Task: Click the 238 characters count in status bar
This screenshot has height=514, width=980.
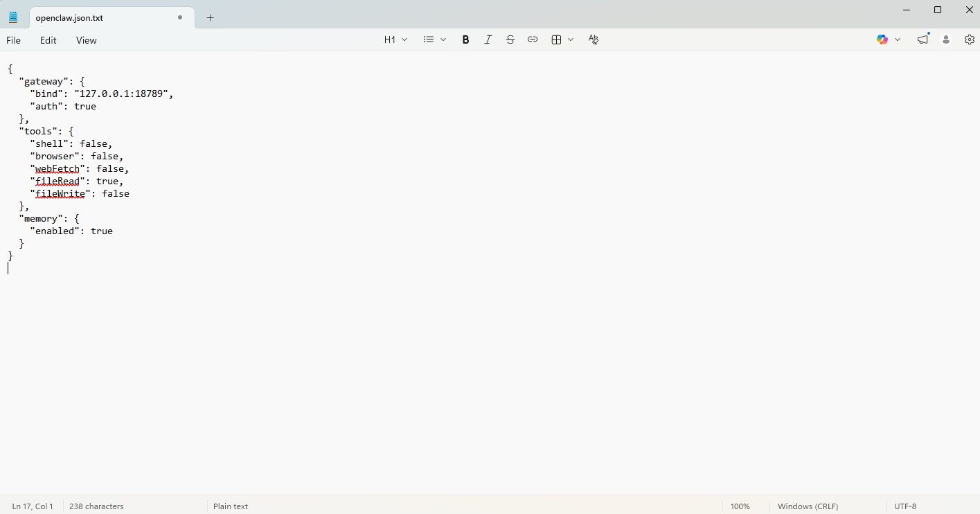Action: (x=96, y=506)
